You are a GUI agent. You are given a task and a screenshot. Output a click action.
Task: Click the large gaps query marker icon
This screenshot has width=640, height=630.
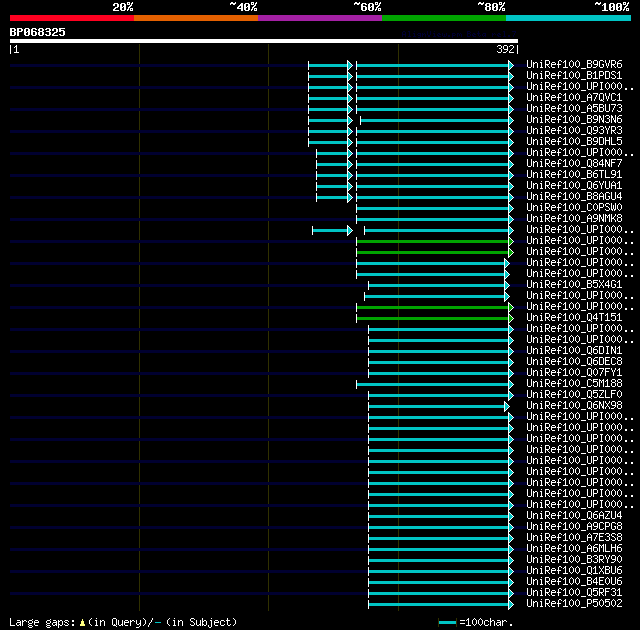(82, 623)
